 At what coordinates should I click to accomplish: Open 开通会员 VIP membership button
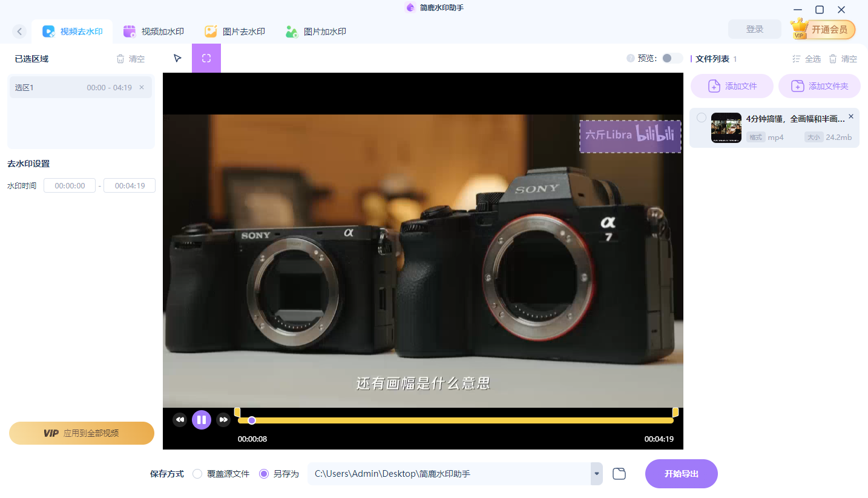click(823, 29)
